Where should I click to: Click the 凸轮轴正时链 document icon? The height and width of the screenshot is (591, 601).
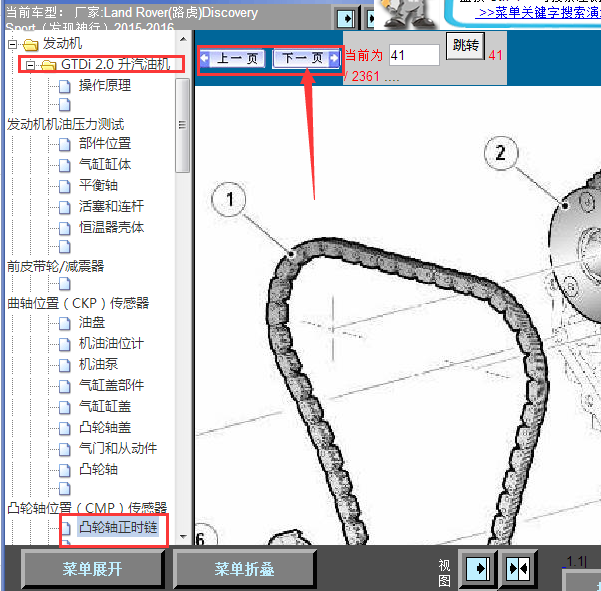click(66, 528)
